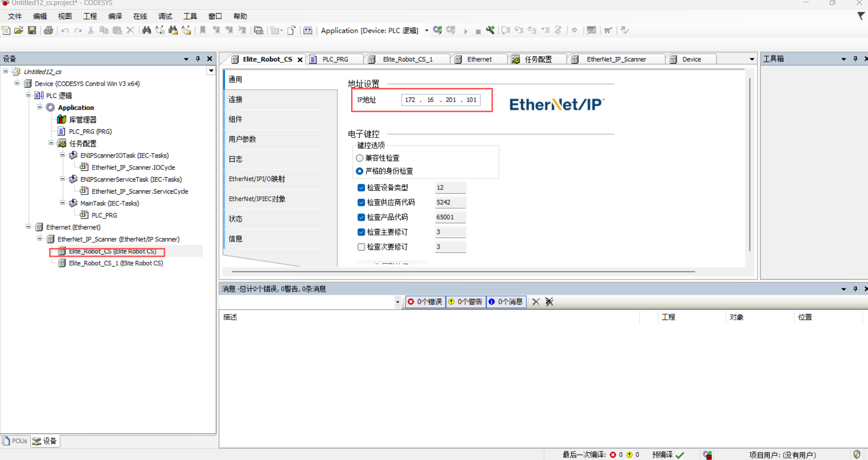Open the new project file icon
This screenshot has height=460, width=868.
pyautogui.click(x=6, y=31)
